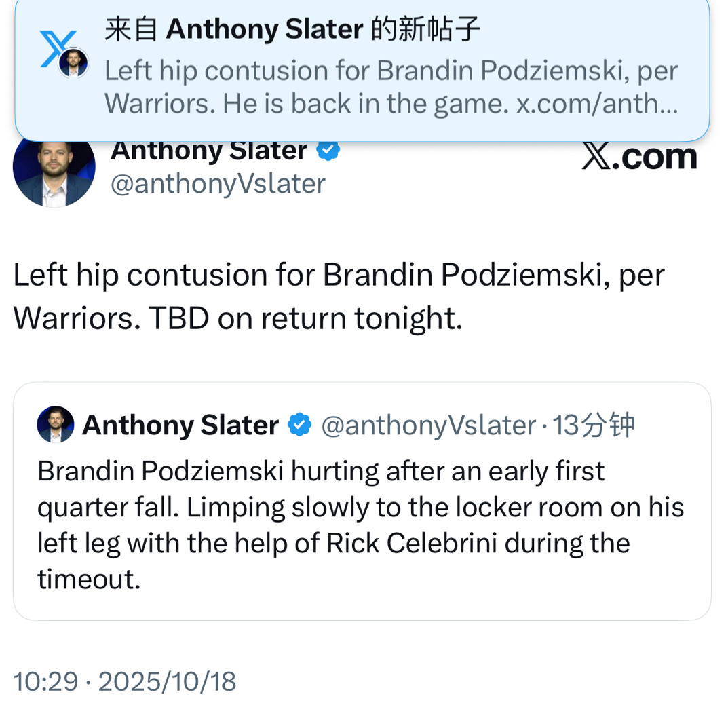The width and height of the screenshot is (728, 720).
Task: Open author name Anthony Slater in quoted post
Action: (x=180, y=425)
